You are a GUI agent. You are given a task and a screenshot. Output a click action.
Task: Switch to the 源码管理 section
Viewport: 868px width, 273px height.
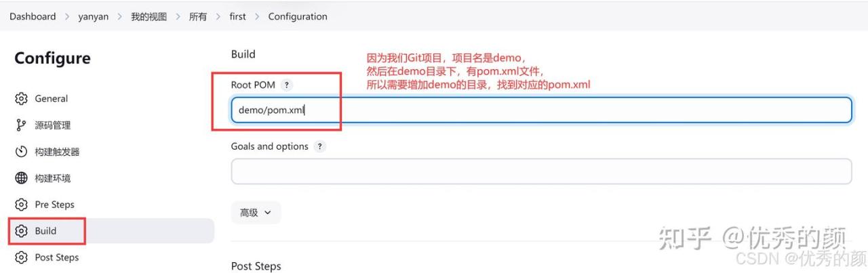53,125
